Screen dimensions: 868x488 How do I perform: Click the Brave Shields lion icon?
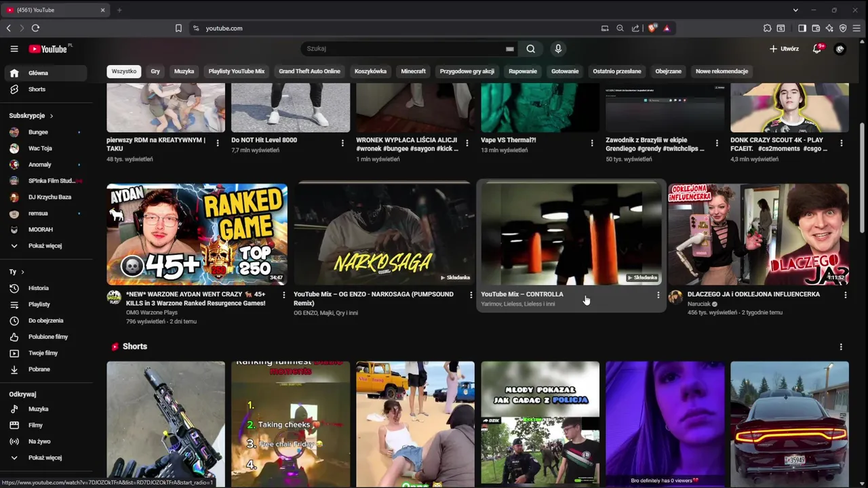(x=652, y=28)
